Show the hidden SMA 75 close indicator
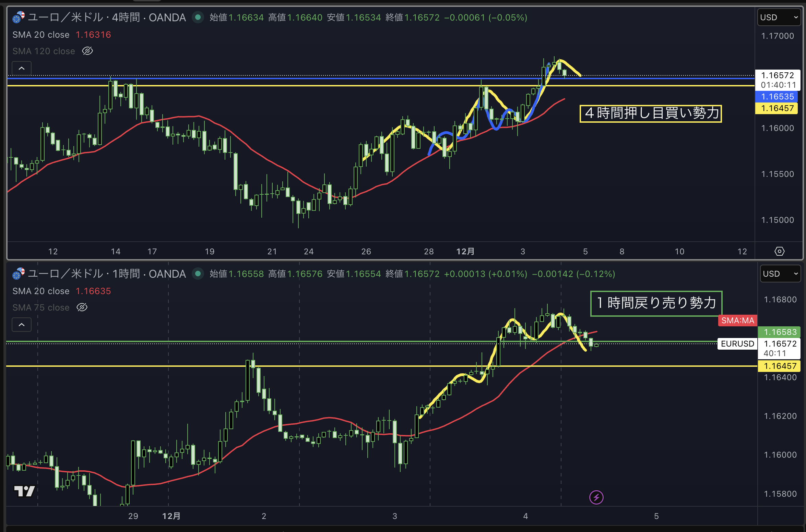Image resolution: width=806 pixels, height=532 pixels. coord(82,307)
